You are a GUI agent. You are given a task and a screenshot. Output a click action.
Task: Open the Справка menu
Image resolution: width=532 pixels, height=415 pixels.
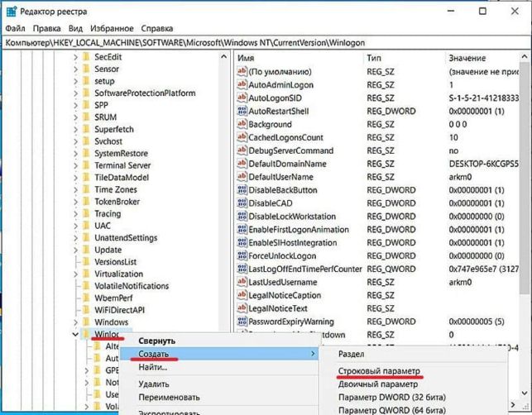(157, 28)
